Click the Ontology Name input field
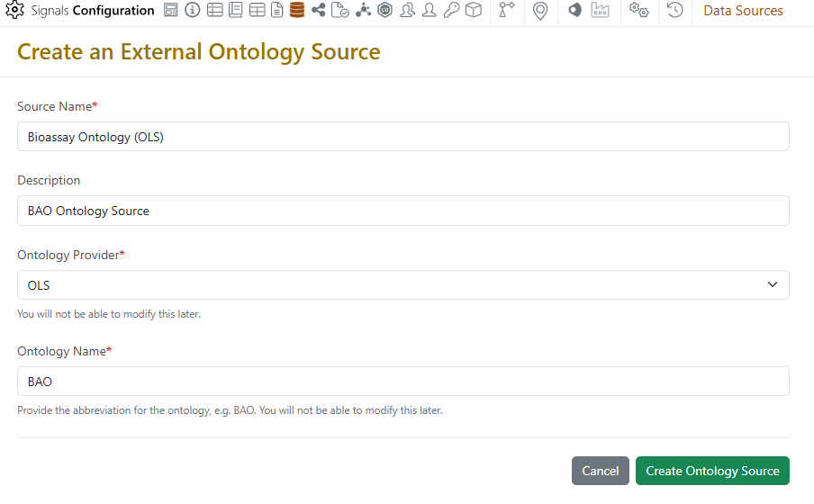814x504 pixels. tap(402, 382)
